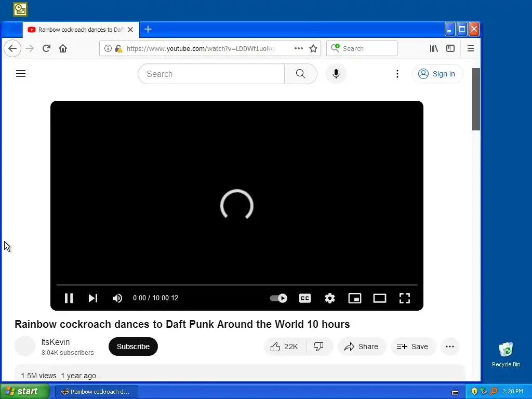Click the Sign in button
This screenshot has width=532, height=399.
(437, 74)
